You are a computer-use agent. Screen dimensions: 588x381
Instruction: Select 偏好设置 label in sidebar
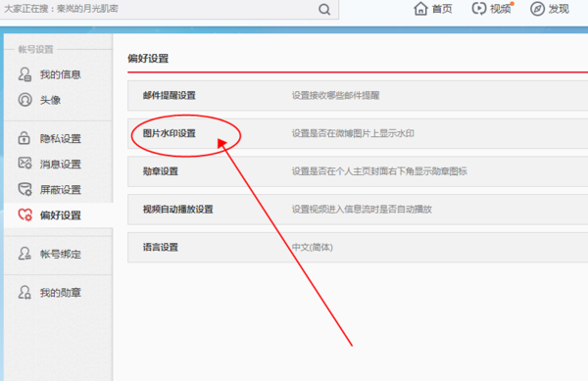point(61,215)
